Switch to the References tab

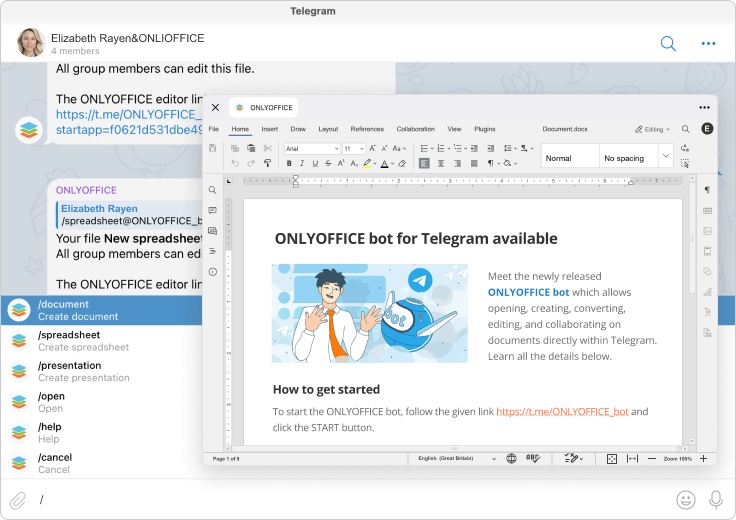click(x=367, y=129)
